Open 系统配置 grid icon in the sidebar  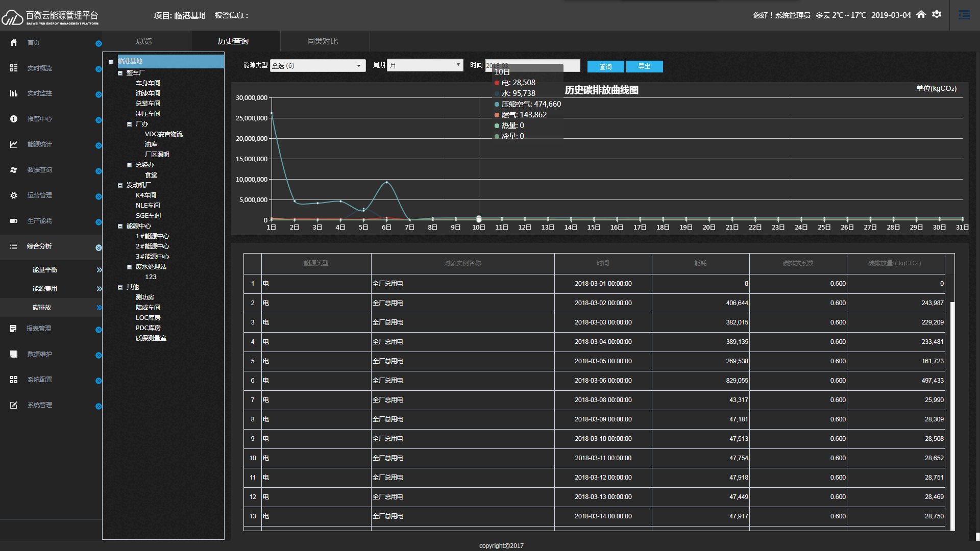[14, 380]
